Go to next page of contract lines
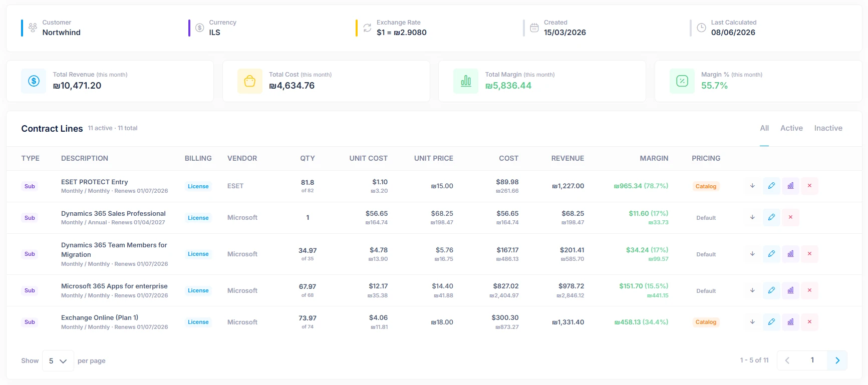The image size is (868, 385). tap(837, 360)
